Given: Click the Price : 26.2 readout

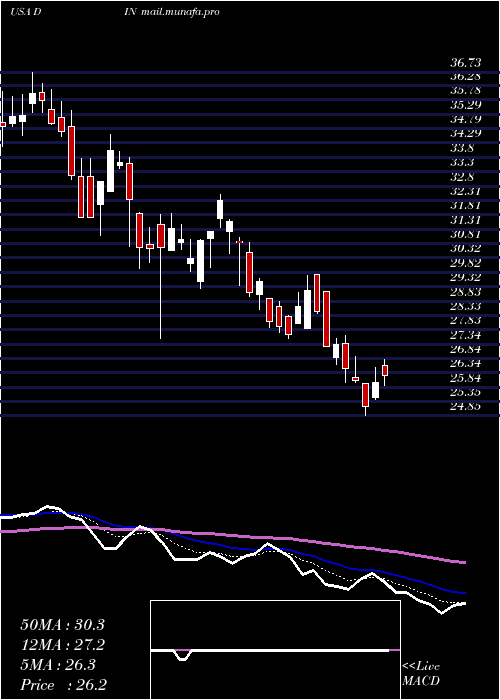Looking at the screenshot, I should point(63,685).
